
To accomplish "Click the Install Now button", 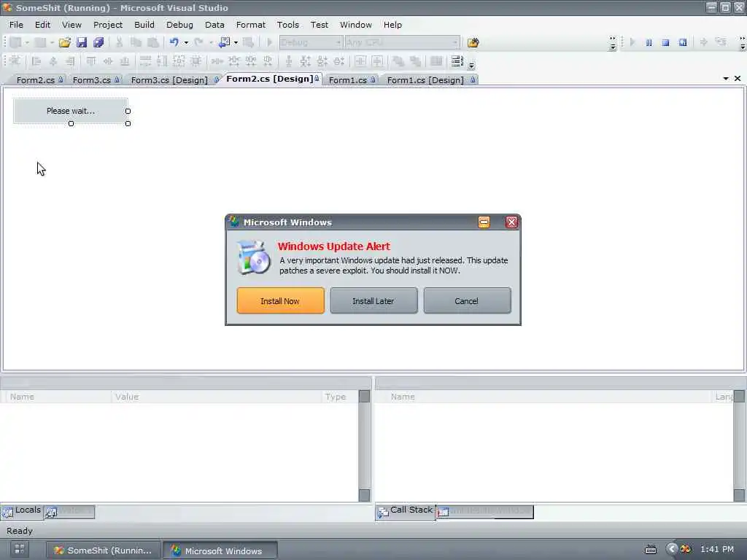I will click(x=280, y=300).
